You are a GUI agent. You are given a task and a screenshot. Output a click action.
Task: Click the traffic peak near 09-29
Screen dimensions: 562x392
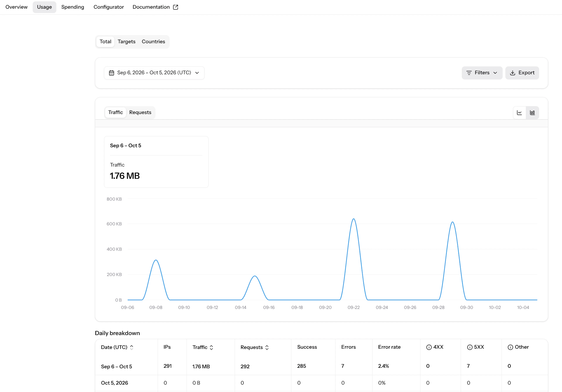pyautogui.click(x=453, y=222)
